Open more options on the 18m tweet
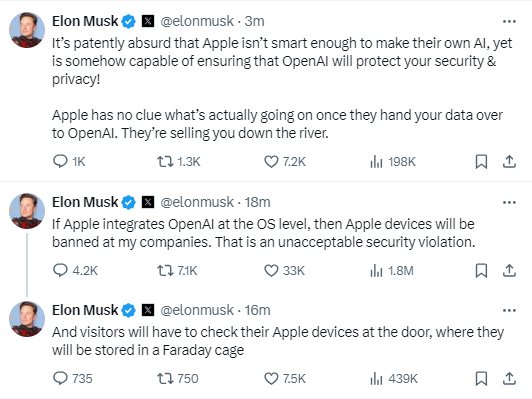 point(509,203)
